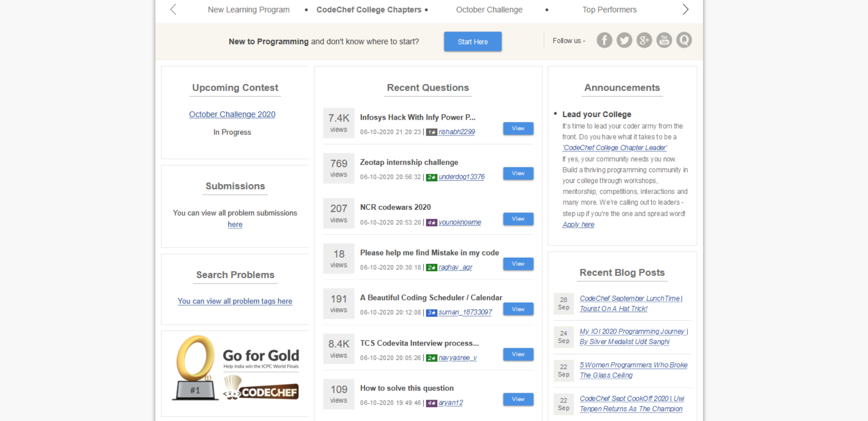This screenshot has width=868, height=421.
Task: Read the 5 Women Programmers blog post
Action: [633, 370]
